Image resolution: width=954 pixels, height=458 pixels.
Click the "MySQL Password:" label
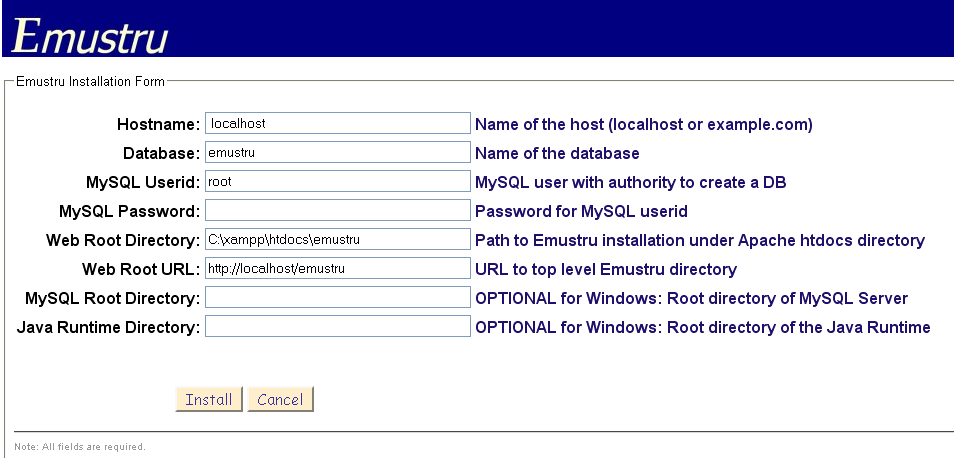(130, 212)
